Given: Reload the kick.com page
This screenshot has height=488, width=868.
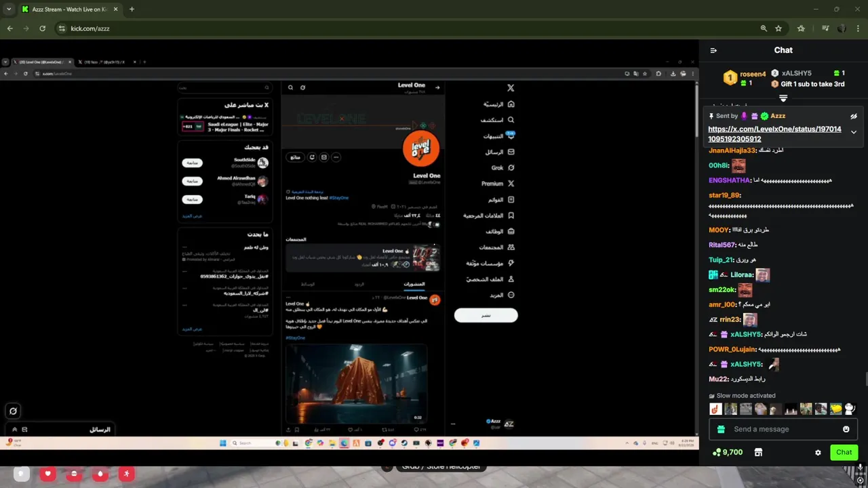Looking at the screenshot, I should (x=43, y=28).
